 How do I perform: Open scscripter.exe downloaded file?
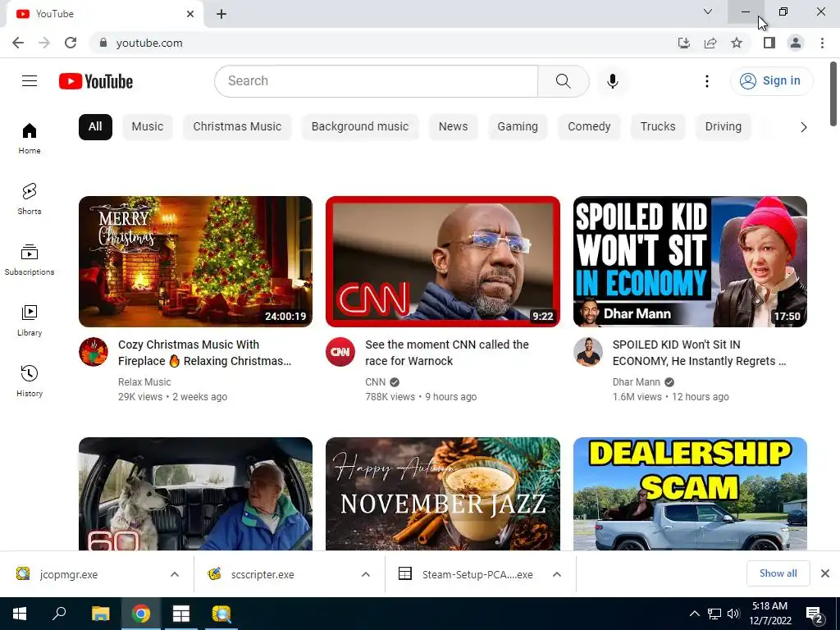262,574
